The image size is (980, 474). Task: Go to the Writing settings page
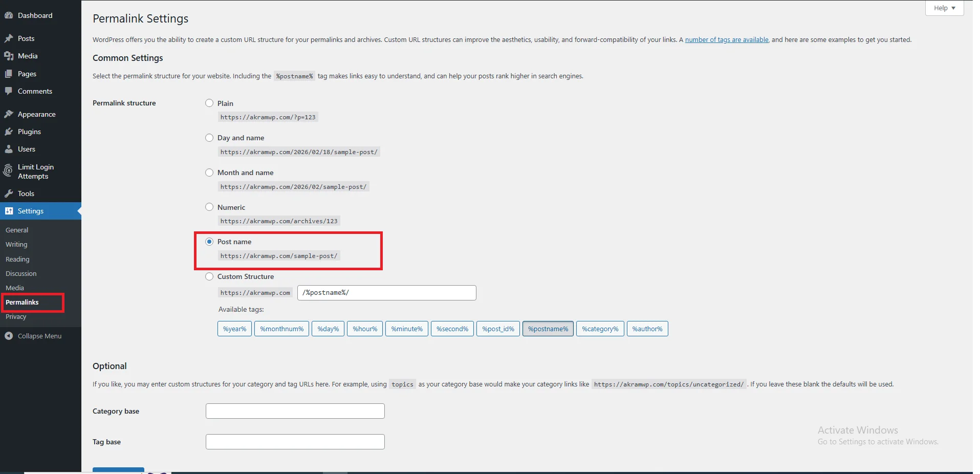tap(16, 244)
